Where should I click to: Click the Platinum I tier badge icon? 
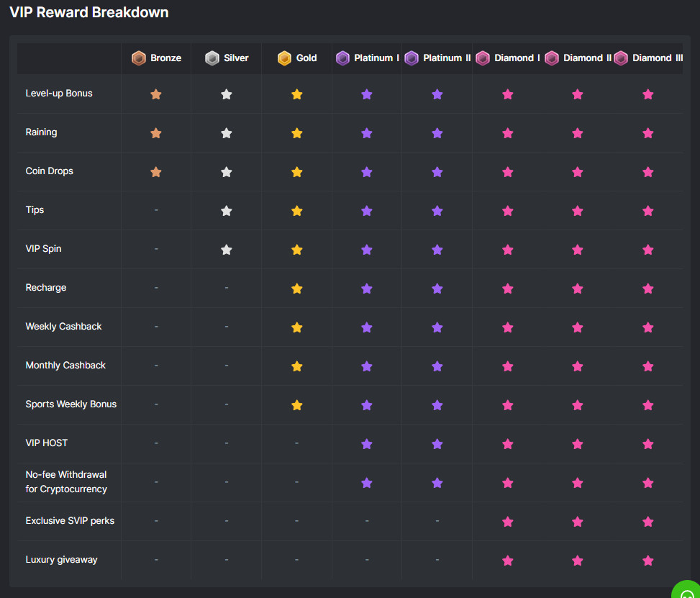(x=342, y=58)
